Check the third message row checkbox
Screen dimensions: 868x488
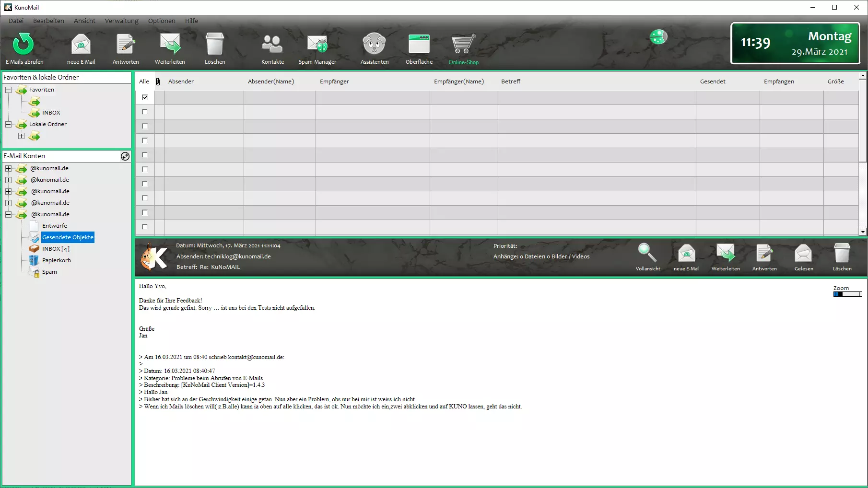point(145,126)
